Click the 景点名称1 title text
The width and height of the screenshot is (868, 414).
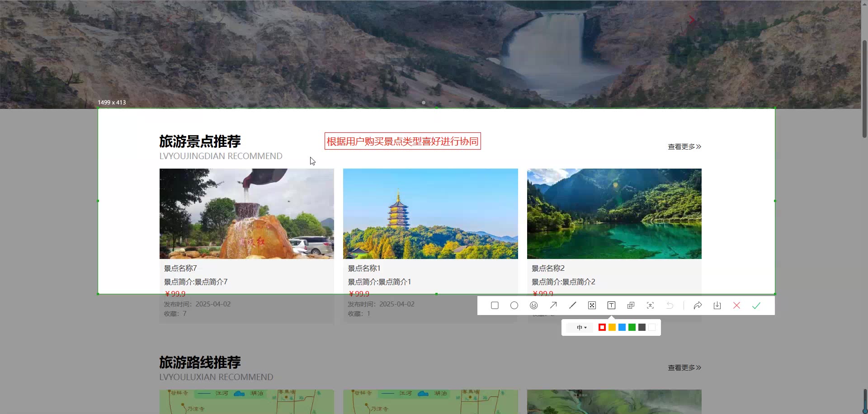364,268
